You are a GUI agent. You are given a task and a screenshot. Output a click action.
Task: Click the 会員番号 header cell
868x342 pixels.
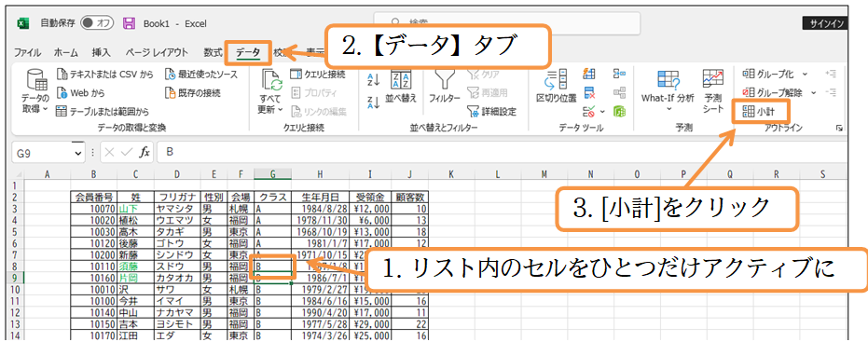(x=93, y=197)
